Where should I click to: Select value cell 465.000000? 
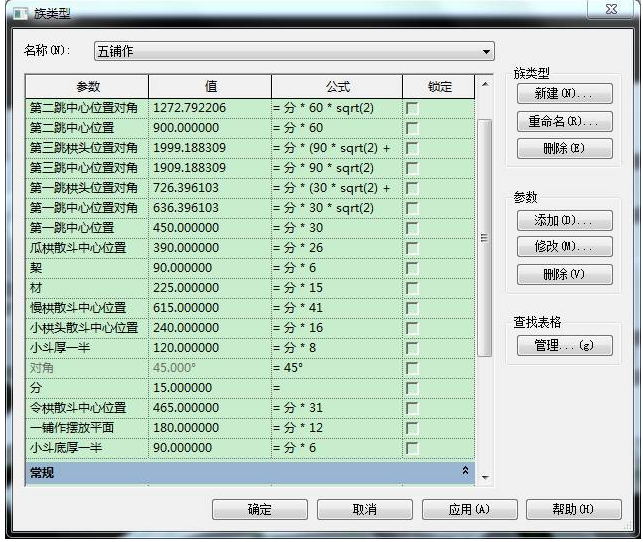point(210,408)
